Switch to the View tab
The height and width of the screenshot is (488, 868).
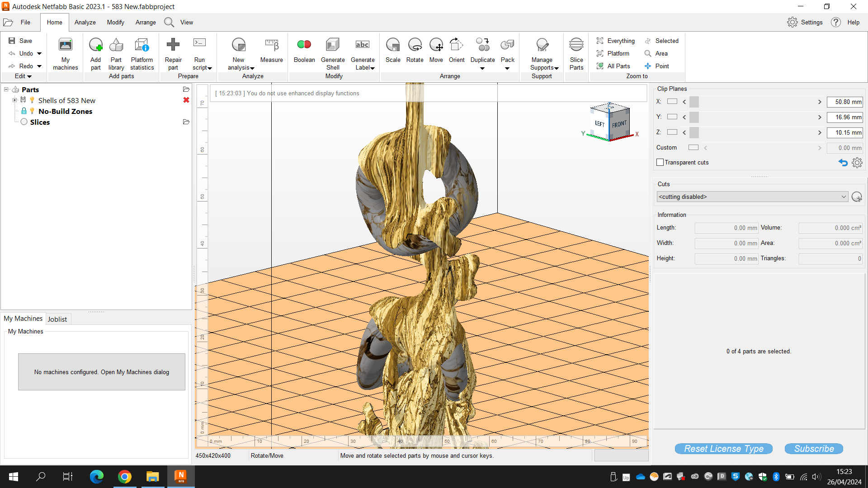[186, 22]
